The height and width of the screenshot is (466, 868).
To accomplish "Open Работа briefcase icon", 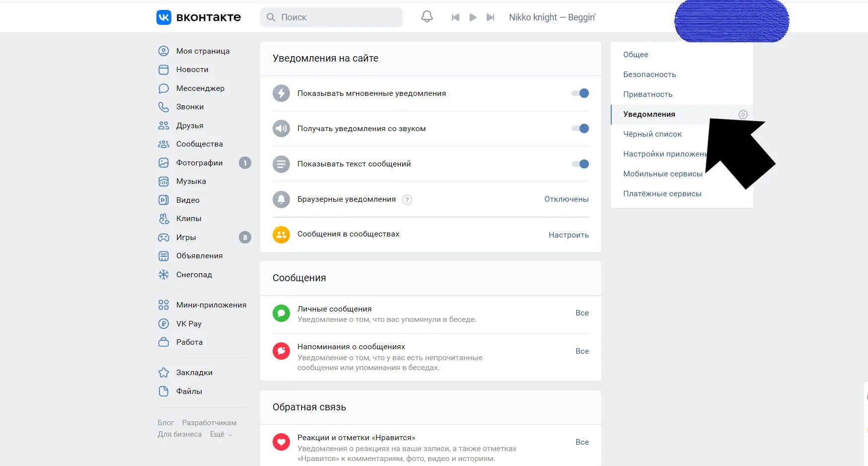I will pyautogui.click(x=163, y=342).
